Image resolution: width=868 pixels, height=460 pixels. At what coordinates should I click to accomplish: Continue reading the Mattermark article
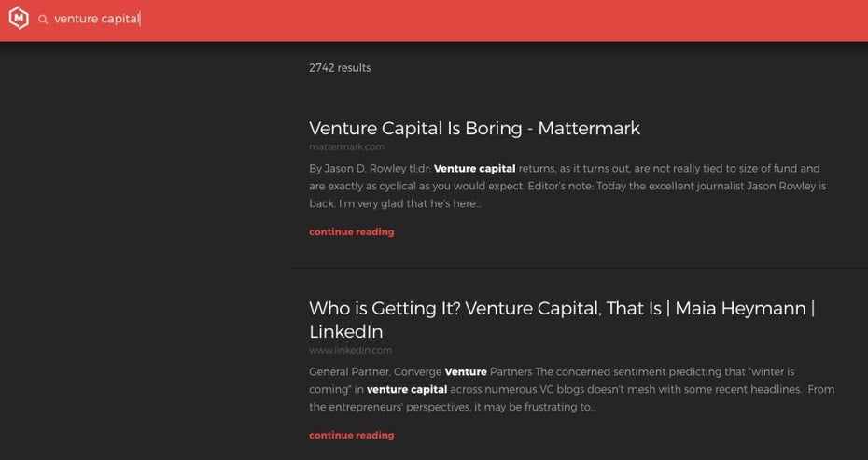click(352, 232)
